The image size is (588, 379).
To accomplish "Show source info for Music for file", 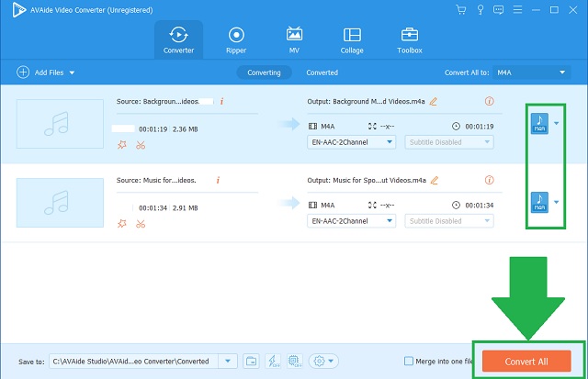I will pos(218,181).
